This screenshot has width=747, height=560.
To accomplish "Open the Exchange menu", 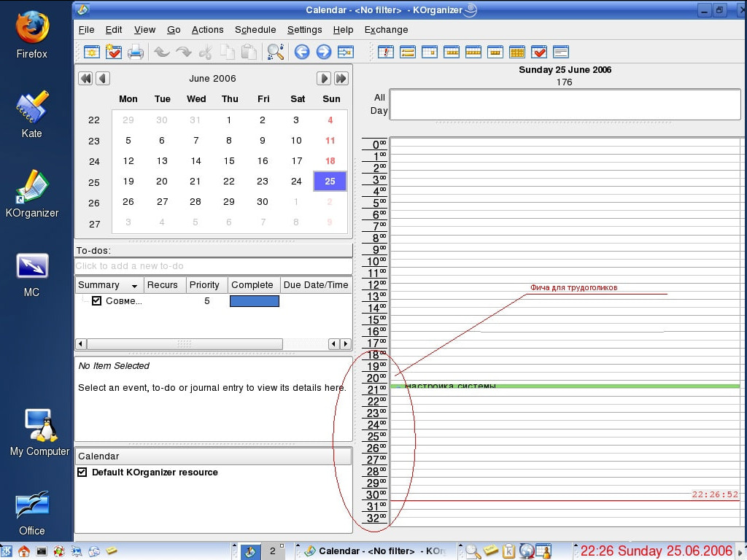I will pyautogui.click(x=386, y=30).
